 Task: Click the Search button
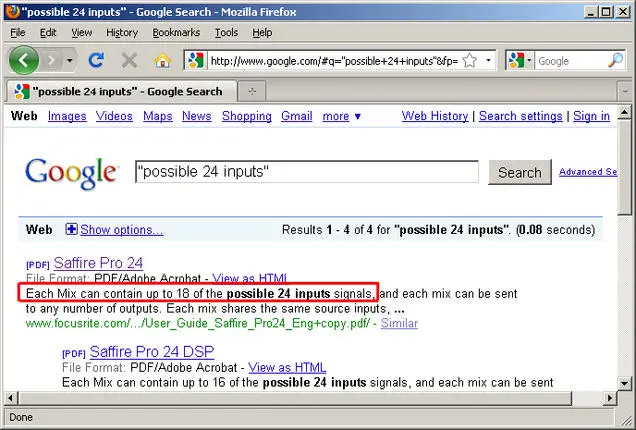click(520, 172)
